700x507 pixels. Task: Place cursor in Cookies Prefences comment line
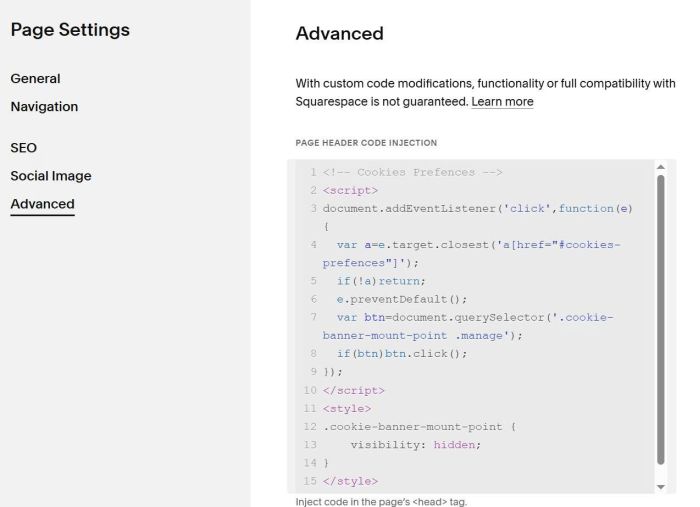(412, 172)
